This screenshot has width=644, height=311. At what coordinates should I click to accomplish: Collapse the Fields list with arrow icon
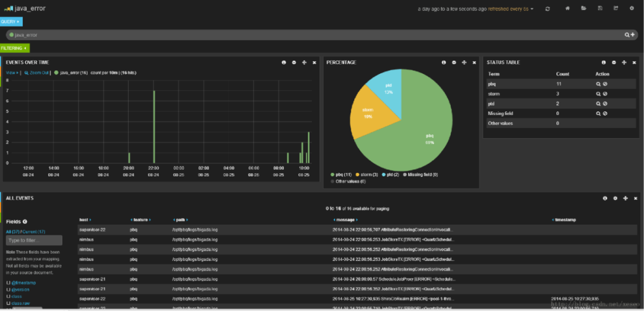click(24, 222)
